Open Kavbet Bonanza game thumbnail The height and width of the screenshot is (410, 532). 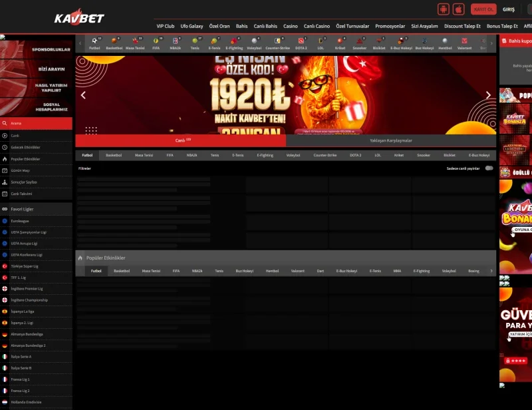click(514, 118)
